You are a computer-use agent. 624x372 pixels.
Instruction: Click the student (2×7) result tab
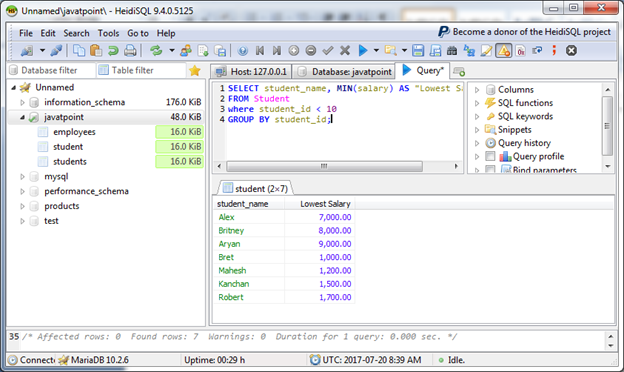click(255, 189)
